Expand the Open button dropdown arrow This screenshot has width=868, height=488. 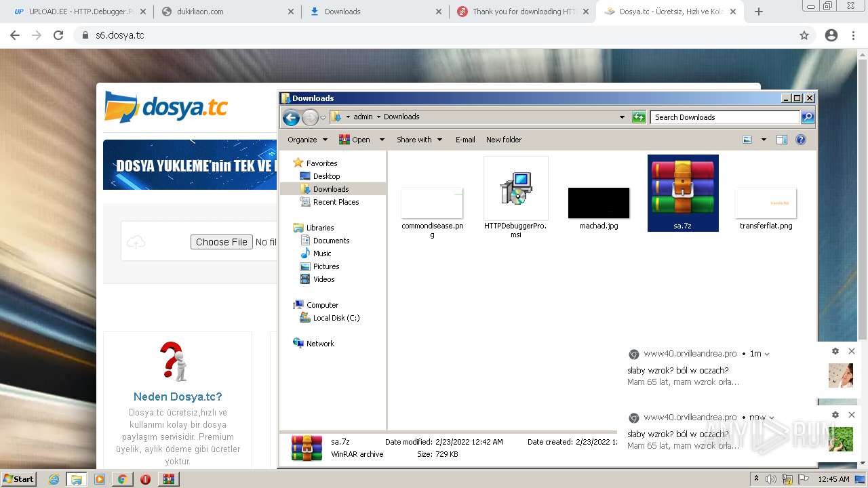382,140
